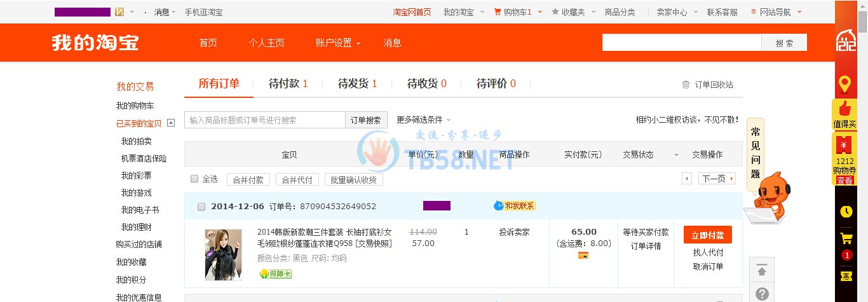Click the 订单回收站 trash icon
This screenshot has width=868, height=302.
click(x=686, y=85)
